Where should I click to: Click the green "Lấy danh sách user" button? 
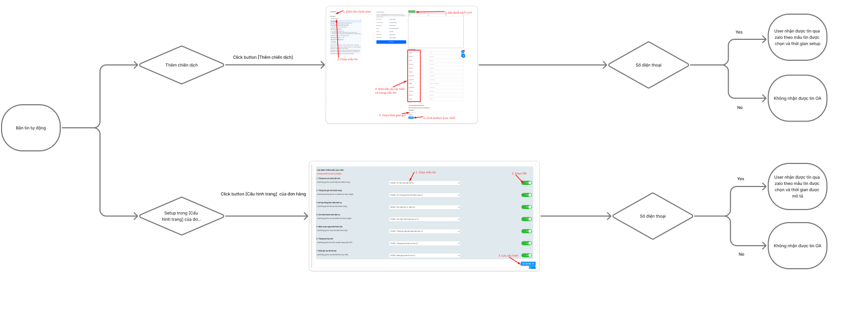coord(411,12)
